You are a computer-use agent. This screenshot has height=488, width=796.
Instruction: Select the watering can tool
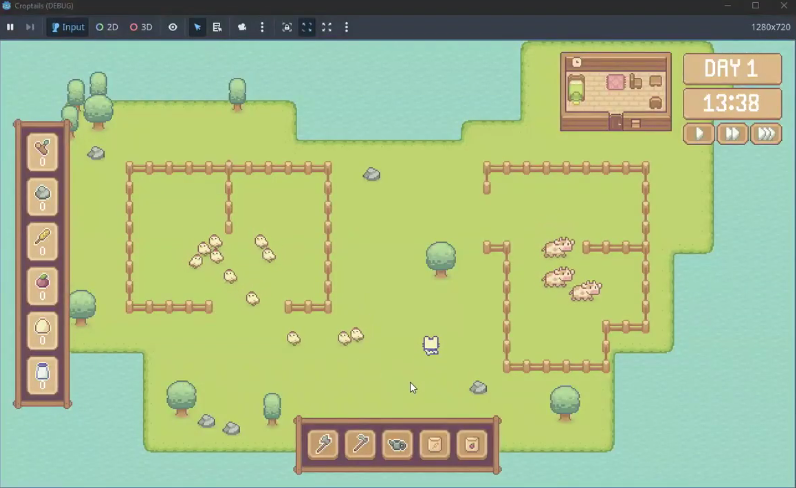point(397,444)
